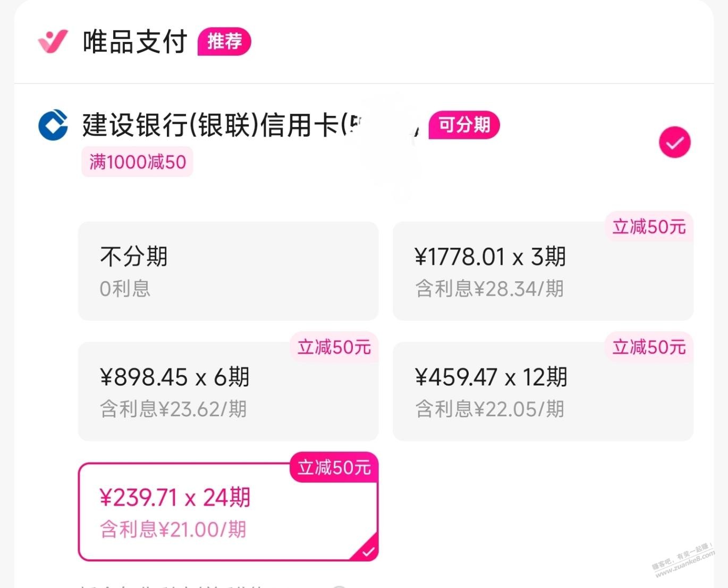Toggle the pink checkmark for 建设银行 card
Screen dimensions: 728x588
[674, 142]
